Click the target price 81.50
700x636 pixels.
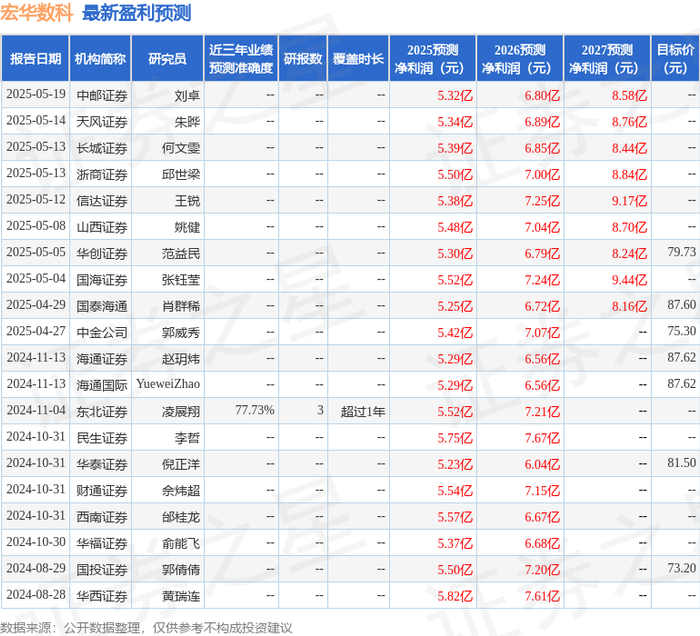point(682,462)
